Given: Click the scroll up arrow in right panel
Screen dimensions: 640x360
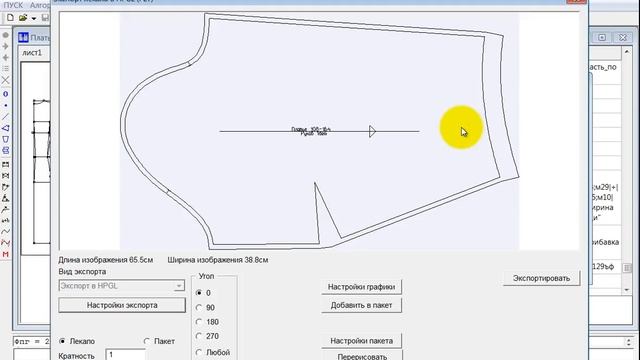Looking at the screenshot, I should (627, 52).
